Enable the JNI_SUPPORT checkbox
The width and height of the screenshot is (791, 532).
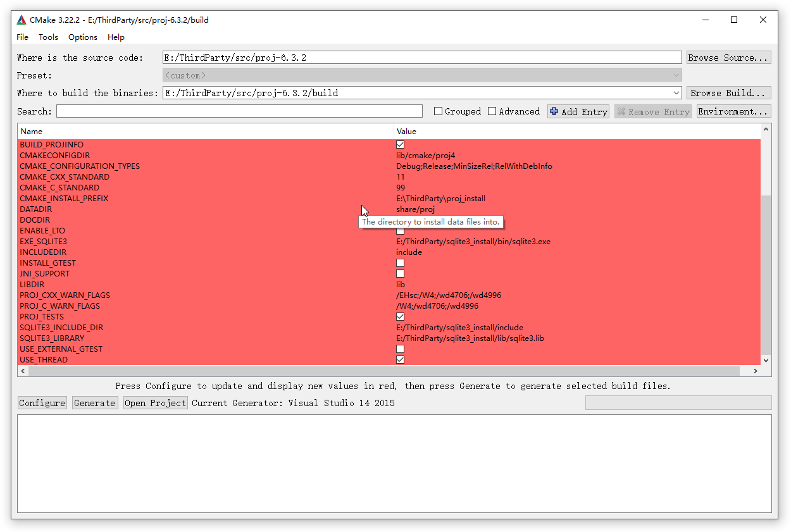(x=401, y=274)
